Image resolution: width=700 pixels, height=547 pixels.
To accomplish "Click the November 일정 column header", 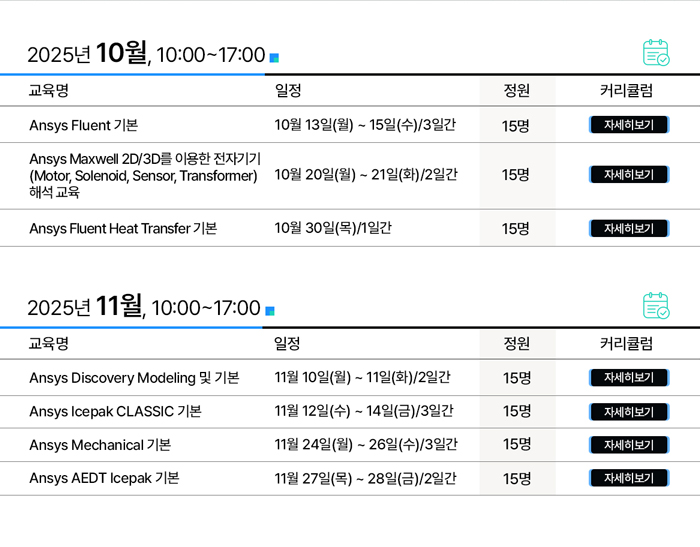I will [287, 343].
